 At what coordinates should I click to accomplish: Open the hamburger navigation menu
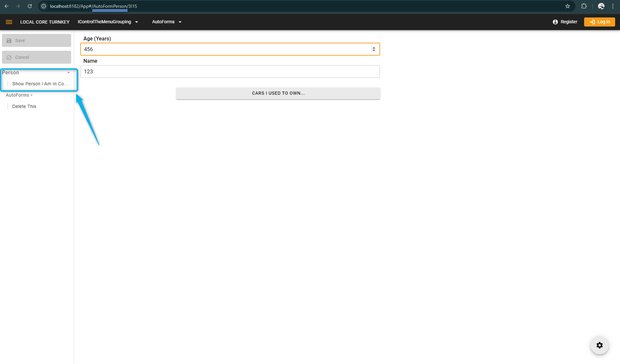click(9, 22)
